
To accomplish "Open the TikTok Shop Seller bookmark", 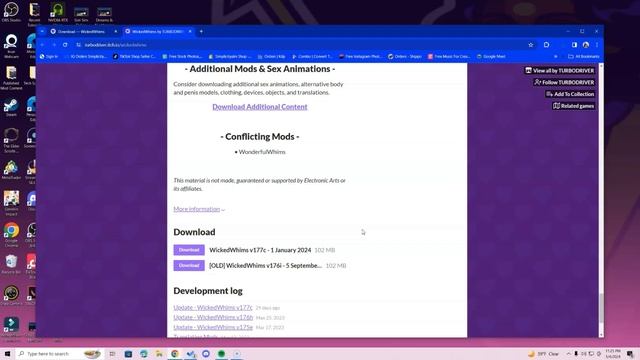I will pyautogui.click(x=134, y=56).
